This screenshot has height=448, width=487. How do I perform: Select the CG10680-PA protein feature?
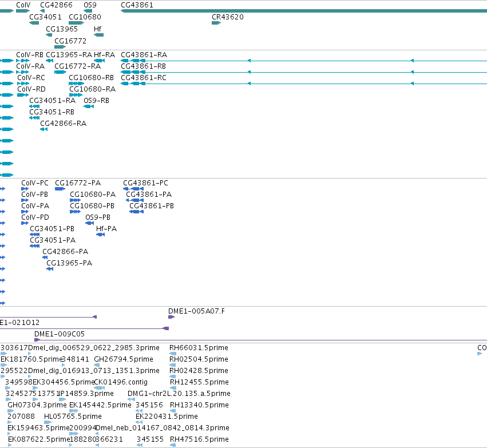75,200
